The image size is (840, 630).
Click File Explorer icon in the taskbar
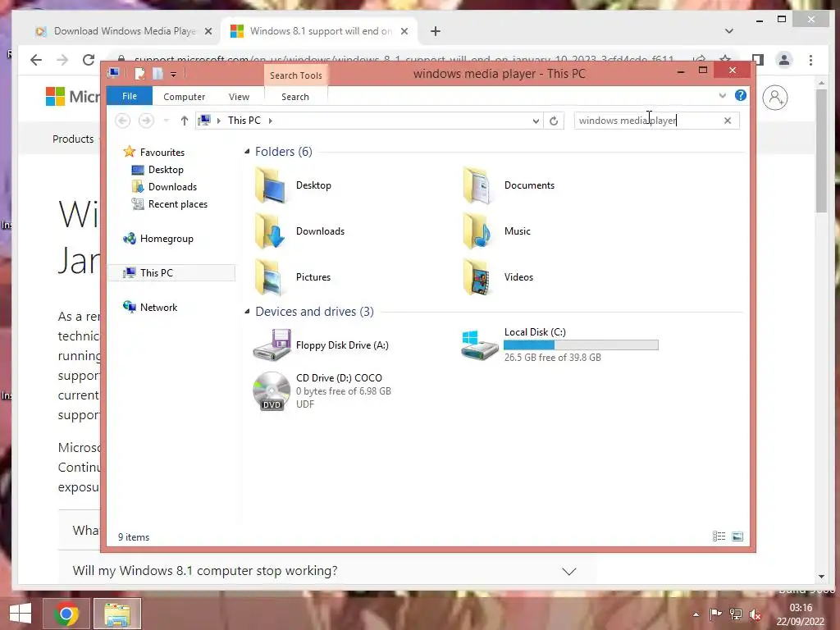click(x=117, y=614)
